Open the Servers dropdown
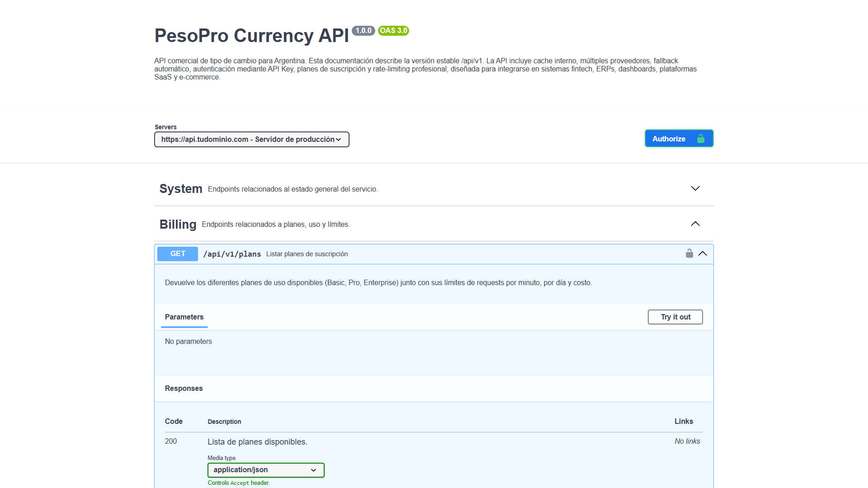 [251, 139]
